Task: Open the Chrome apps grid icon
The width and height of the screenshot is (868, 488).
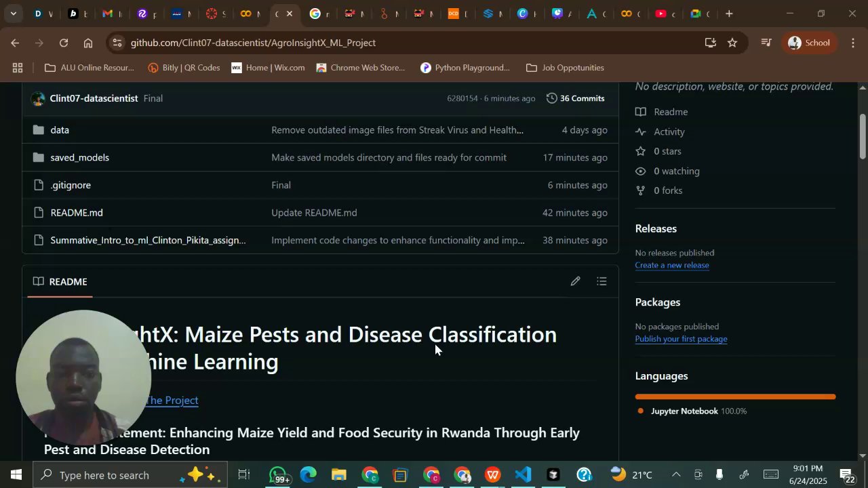Action: [x=18, y=68]
